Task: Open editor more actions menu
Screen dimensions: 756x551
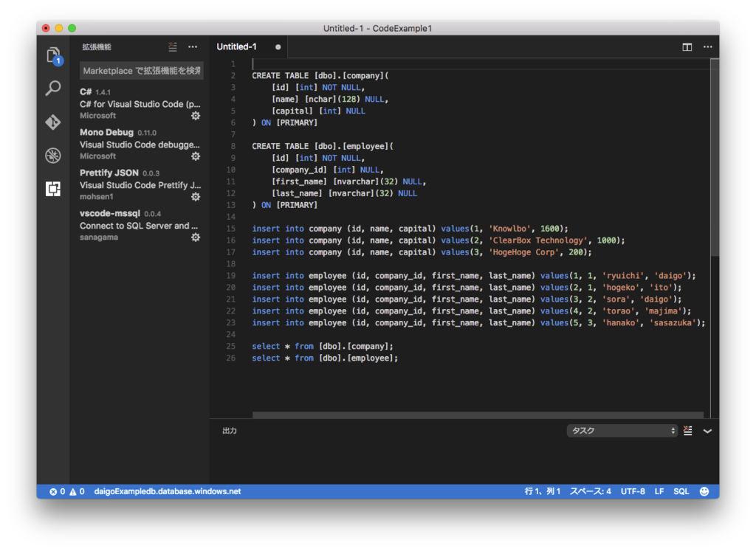Action: point(707,46)
